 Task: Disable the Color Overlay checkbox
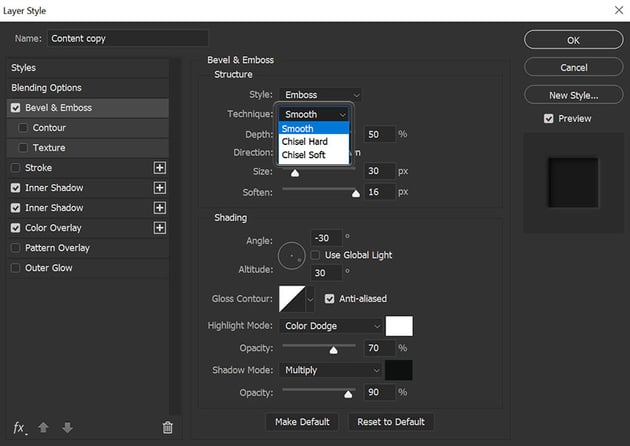pos(16,228)
